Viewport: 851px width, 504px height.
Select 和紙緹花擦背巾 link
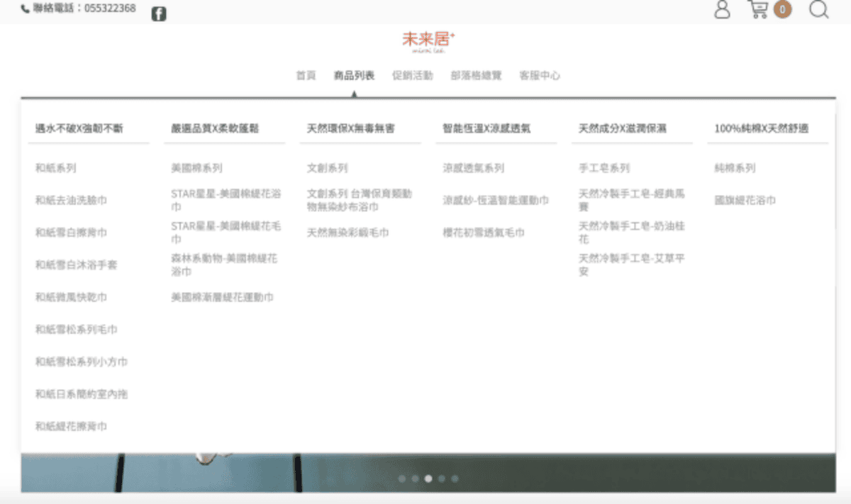pyautogui.click(x=71, y=426)
